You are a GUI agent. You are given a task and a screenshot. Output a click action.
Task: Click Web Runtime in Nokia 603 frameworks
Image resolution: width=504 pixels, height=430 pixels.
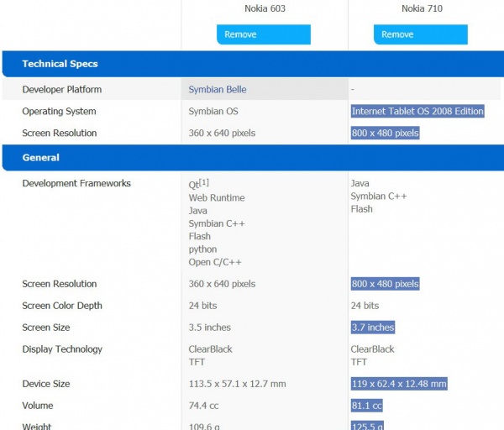pyautogui.click(x=217, y=198)
